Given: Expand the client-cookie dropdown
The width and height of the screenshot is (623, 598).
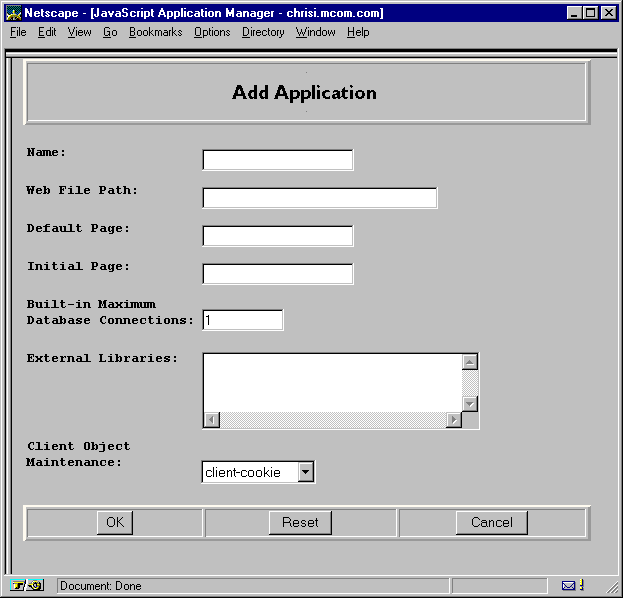Looking at the screenshot, I should [306, 472].
